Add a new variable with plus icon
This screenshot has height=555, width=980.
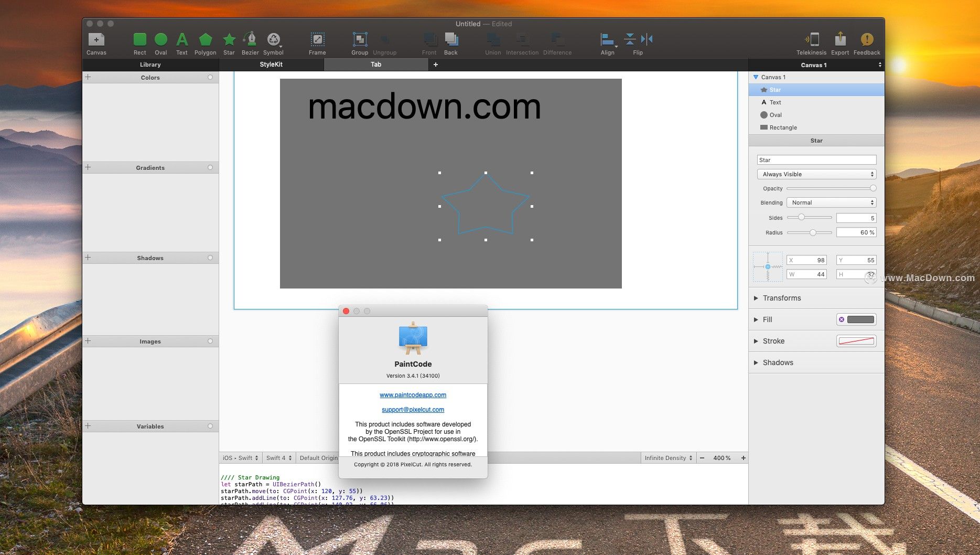[88, 426]
